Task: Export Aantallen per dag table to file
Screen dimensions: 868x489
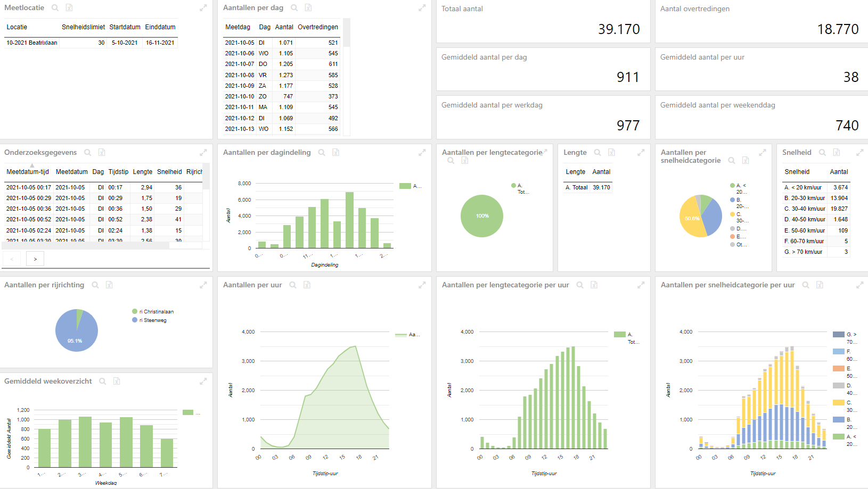Action: click(308, 8)
